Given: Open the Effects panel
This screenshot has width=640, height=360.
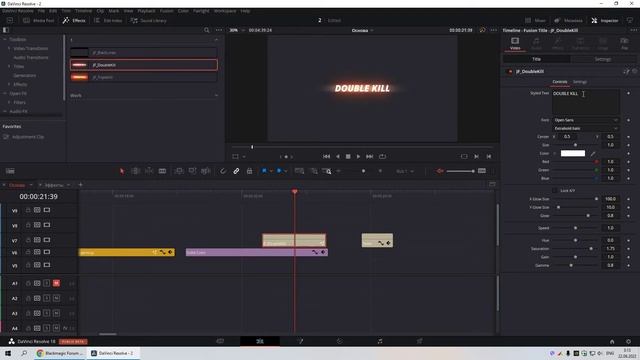Looking at the screenshot, I should (x=74, y=20).
